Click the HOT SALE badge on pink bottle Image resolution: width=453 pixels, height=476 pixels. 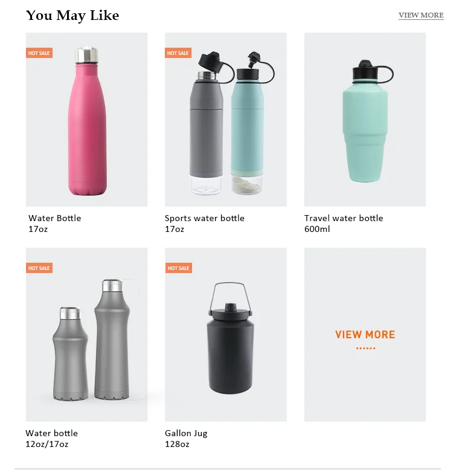click(39, 53)
